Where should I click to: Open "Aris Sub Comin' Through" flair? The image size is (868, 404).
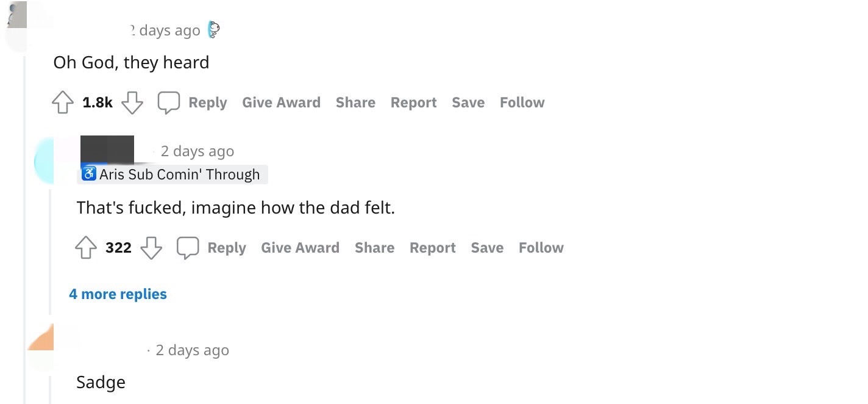tap(173, 175)
